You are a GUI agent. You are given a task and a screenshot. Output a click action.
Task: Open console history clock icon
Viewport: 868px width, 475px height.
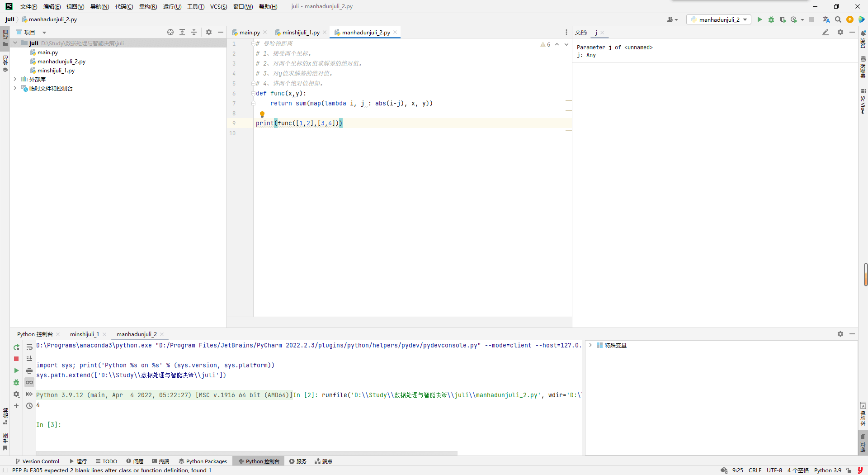[29, 406]
